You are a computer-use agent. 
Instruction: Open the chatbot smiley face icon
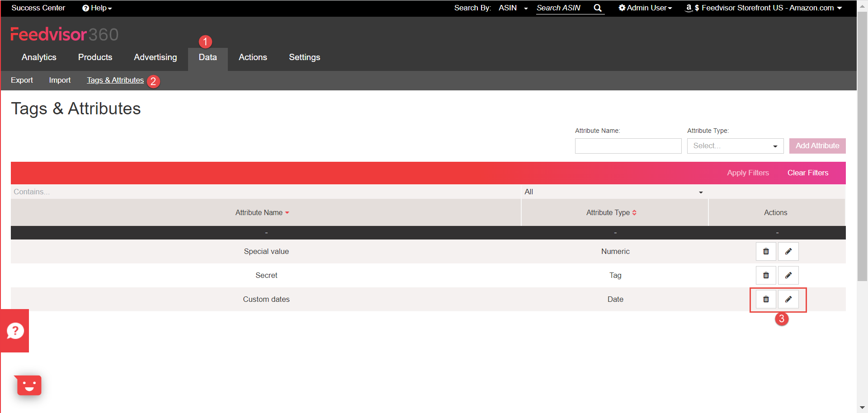(29, 385)
